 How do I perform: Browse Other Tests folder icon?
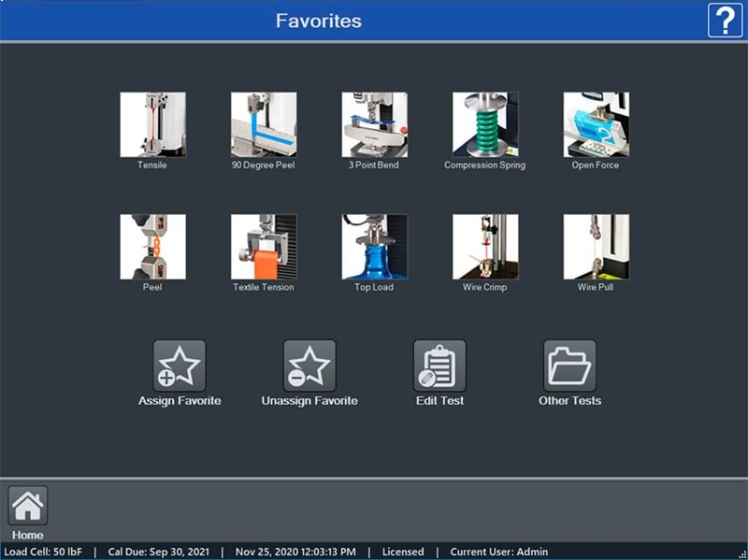pyautogui.click(x=569, y=366)
